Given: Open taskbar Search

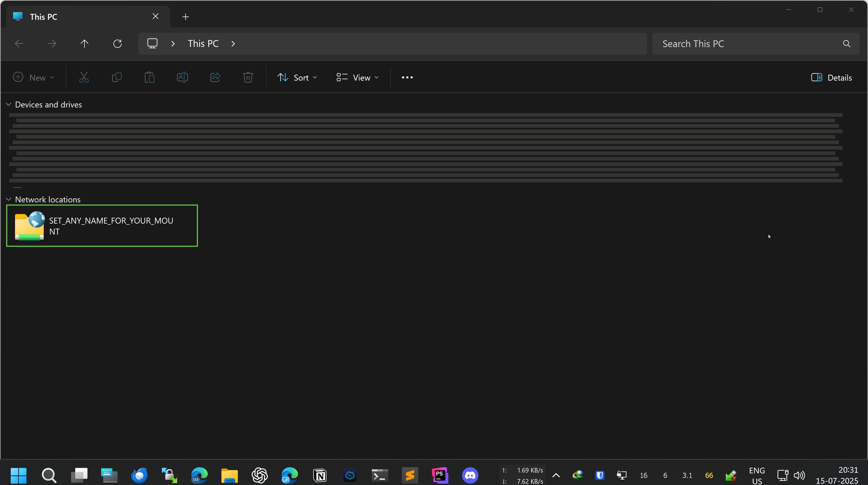Looking at the screenshot, I should [x=49, y=475].
